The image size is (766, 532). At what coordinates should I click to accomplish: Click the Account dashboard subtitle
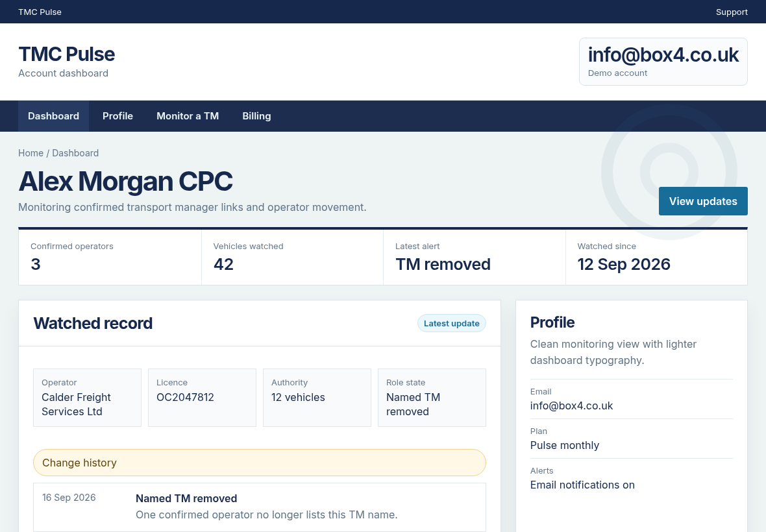(x=63, y=73)
